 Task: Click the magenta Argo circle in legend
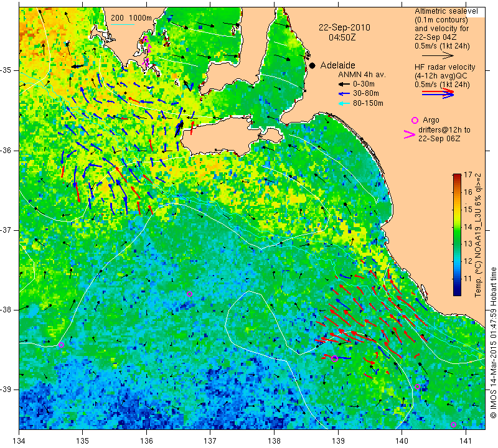point(415,120)
